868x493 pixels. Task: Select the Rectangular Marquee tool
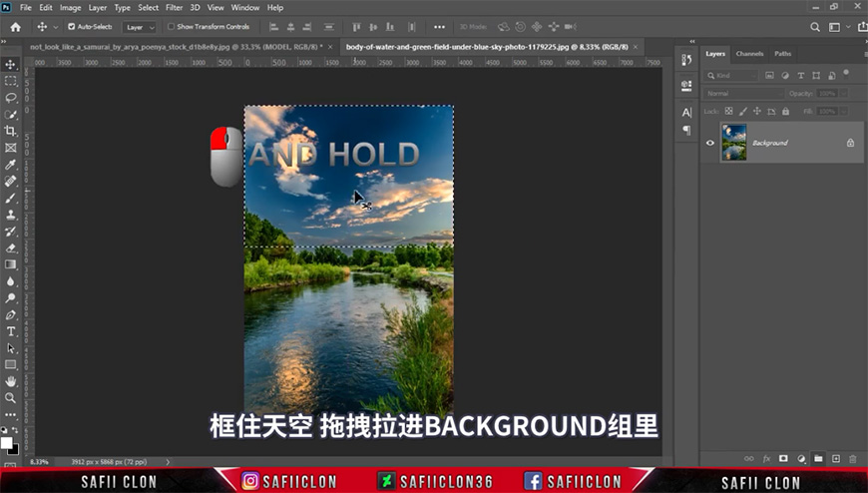11,81
